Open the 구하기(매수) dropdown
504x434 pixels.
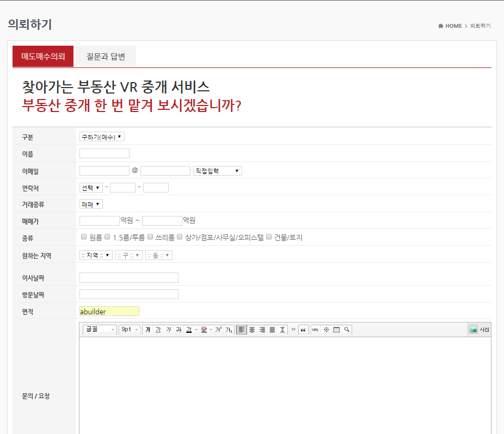[x=102, y=137]
